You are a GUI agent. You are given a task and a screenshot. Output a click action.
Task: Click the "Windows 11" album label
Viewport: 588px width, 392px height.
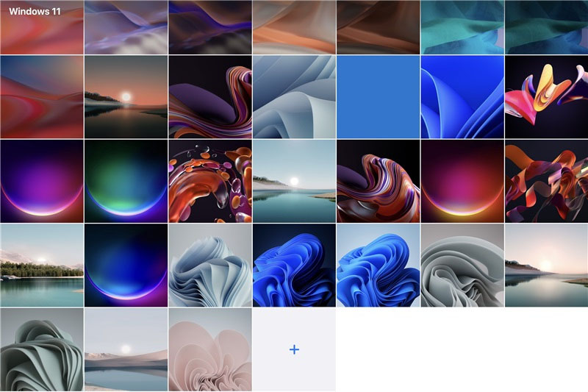35,11
